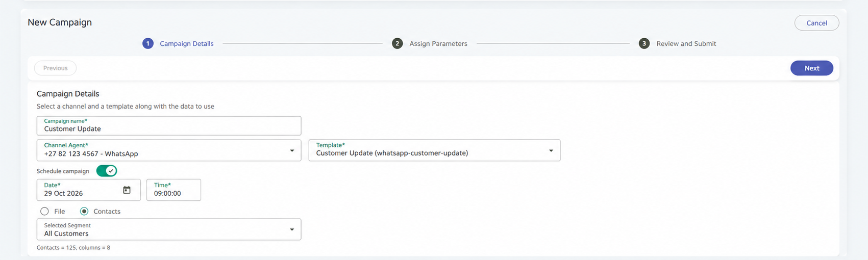868x260 pixels.
Task: Click the Next button
Action: coord(812,68)
